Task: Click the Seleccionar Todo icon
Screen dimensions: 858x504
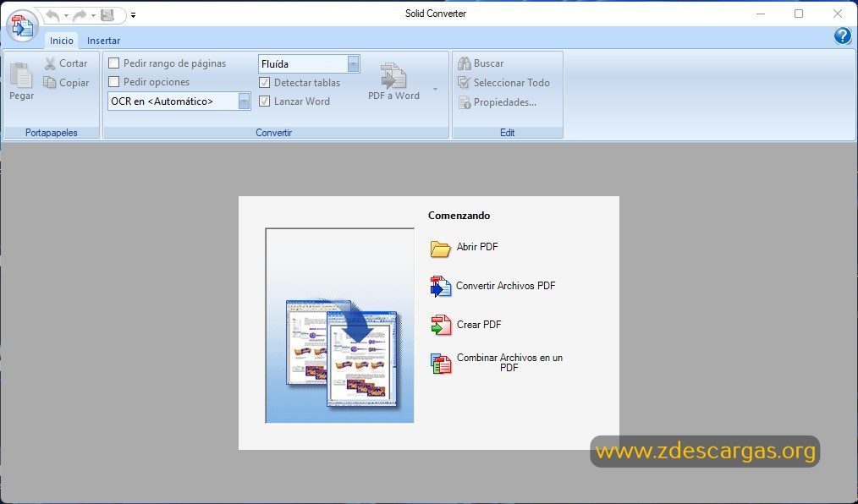Action: (465, 83)
